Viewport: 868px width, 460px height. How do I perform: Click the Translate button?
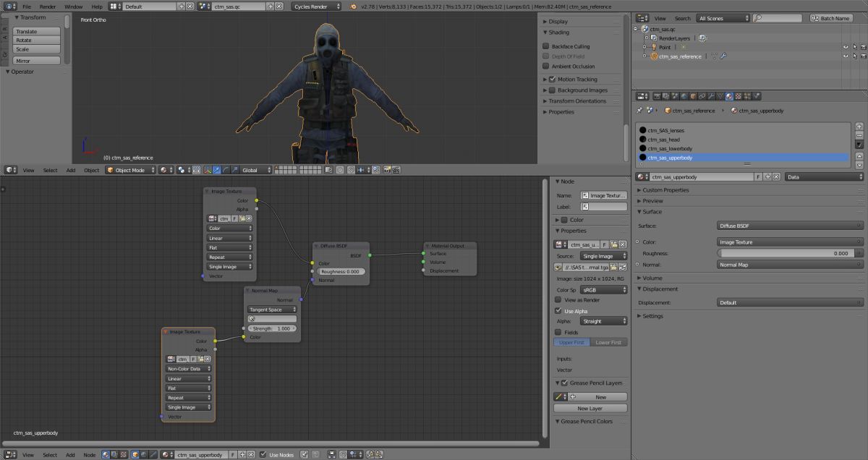(36, 32)
